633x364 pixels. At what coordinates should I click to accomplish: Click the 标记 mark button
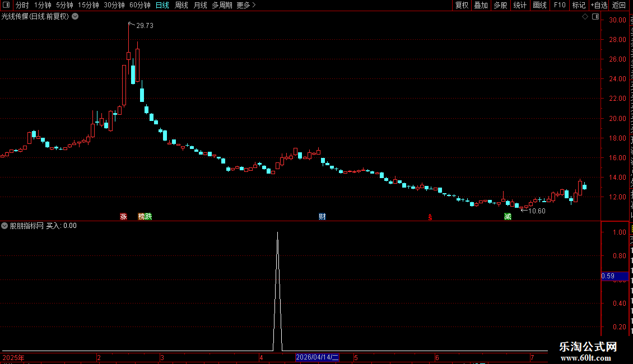click(x=579, y=5)
